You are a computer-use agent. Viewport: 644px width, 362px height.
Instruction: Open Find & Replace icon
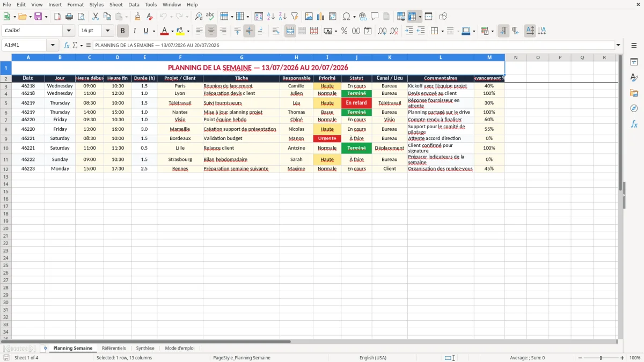(199, 17)
